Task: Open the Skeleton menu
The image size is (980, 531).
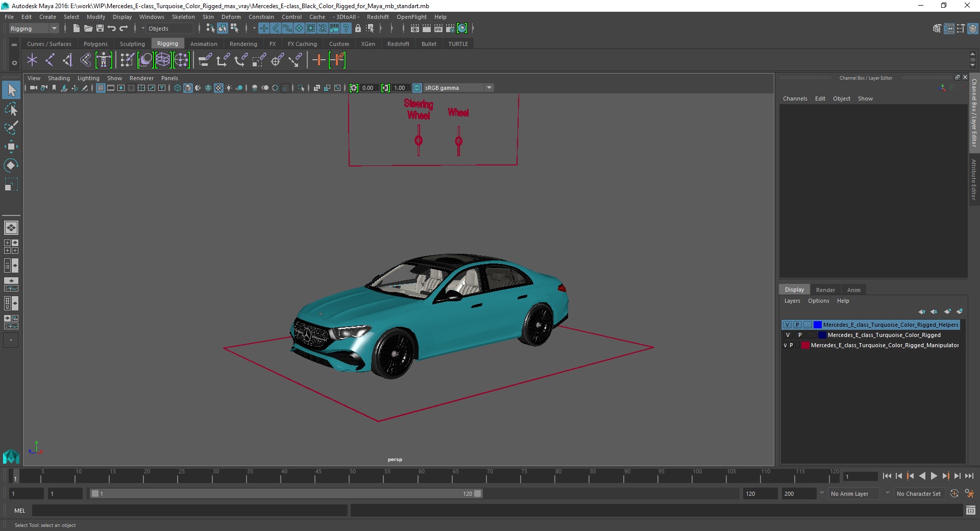Action: point(183,17)
